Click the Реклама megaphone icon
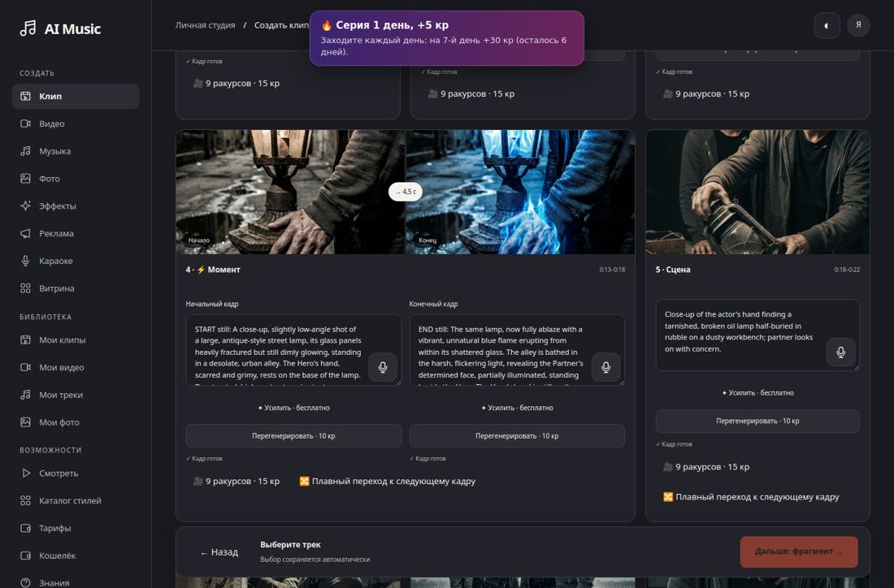Image resolution: width=894 pixels, height=588 pixels. point(26,233)
